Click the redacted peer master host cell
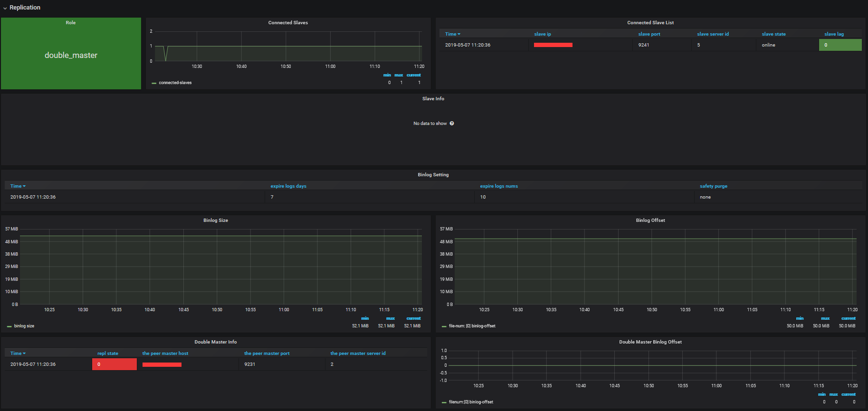Screen dimensions: 868x411 point(162,364)
